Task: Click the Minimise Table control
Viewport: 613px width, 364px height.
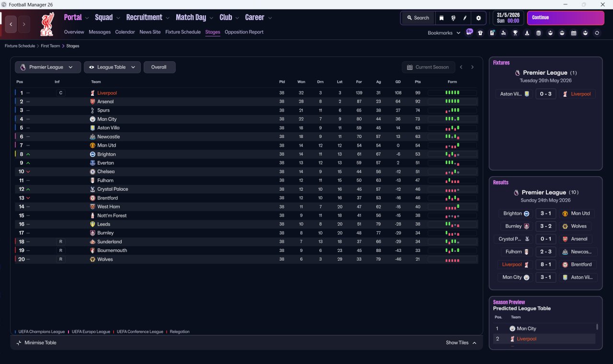Action: (36, 342)
